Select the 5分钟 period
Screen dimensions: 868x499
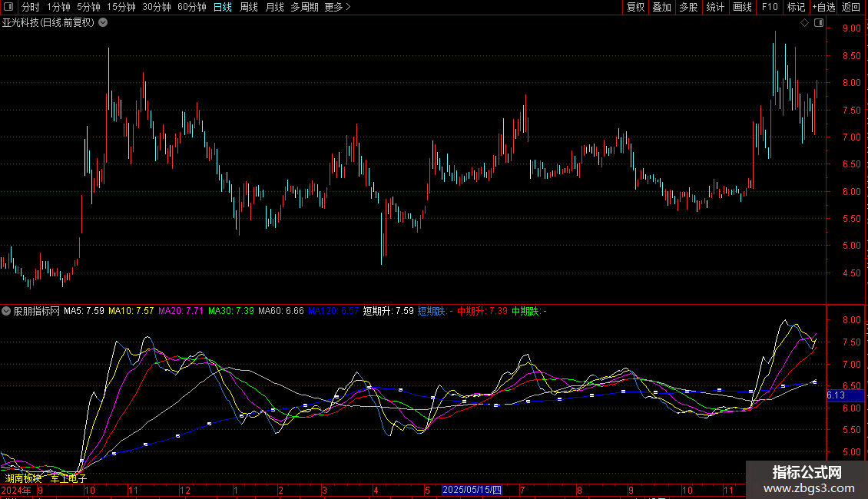pyautogui.click(x=88, y=7)
